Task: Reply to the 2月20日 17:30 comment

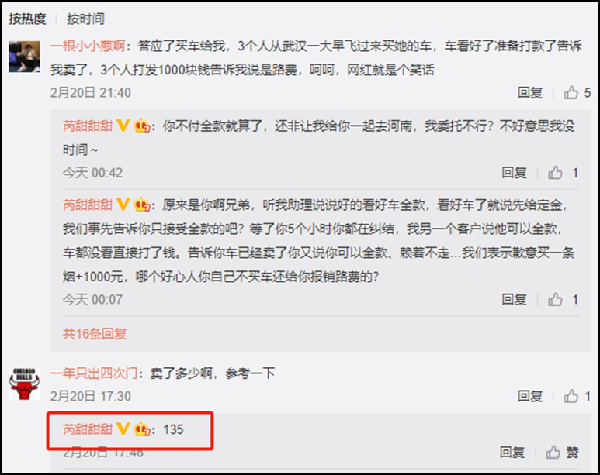Action: coord(530,396)
